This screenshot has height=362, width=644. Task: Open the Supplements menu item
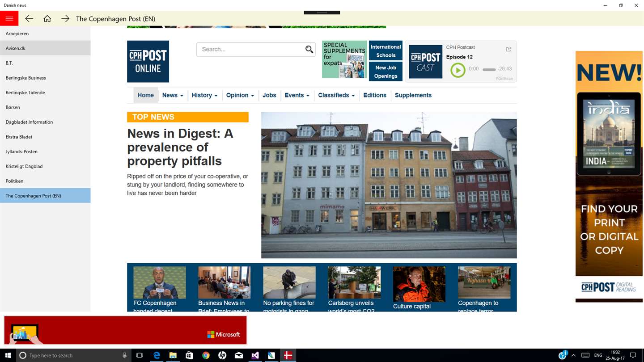click(x=413, y=95)
